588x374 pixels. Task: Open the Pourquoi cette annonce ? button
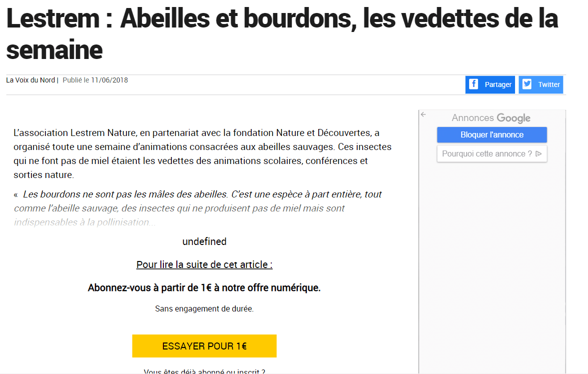487,154
